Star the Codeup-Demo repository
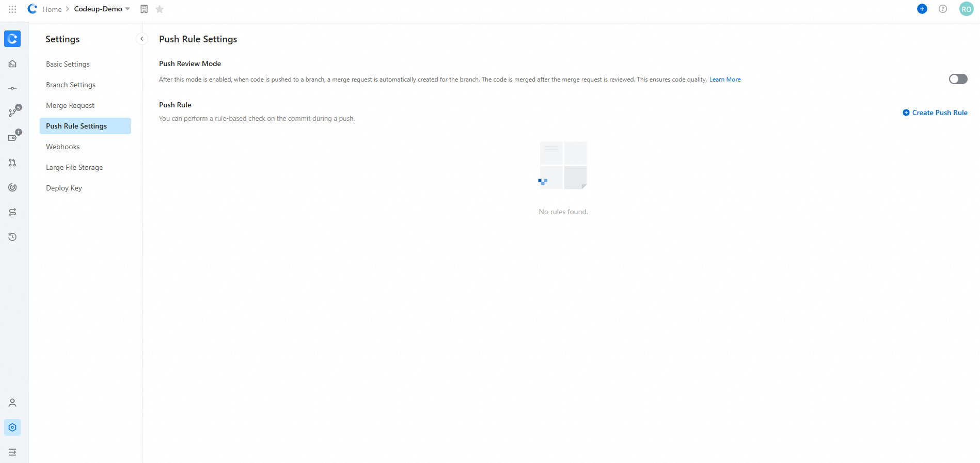The width and height of the screenshot is (980, 463). tap(160, 9)
